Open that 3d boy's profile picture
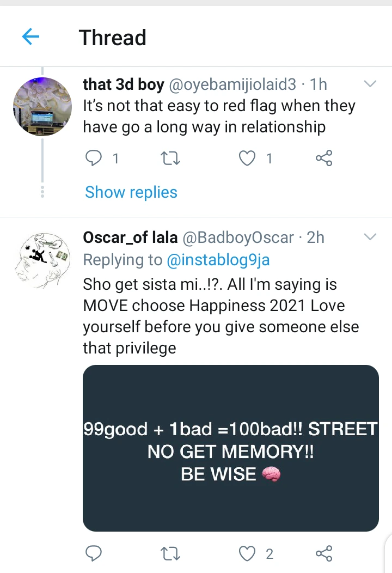Screen dimensions: 392x573 [42, 107]
